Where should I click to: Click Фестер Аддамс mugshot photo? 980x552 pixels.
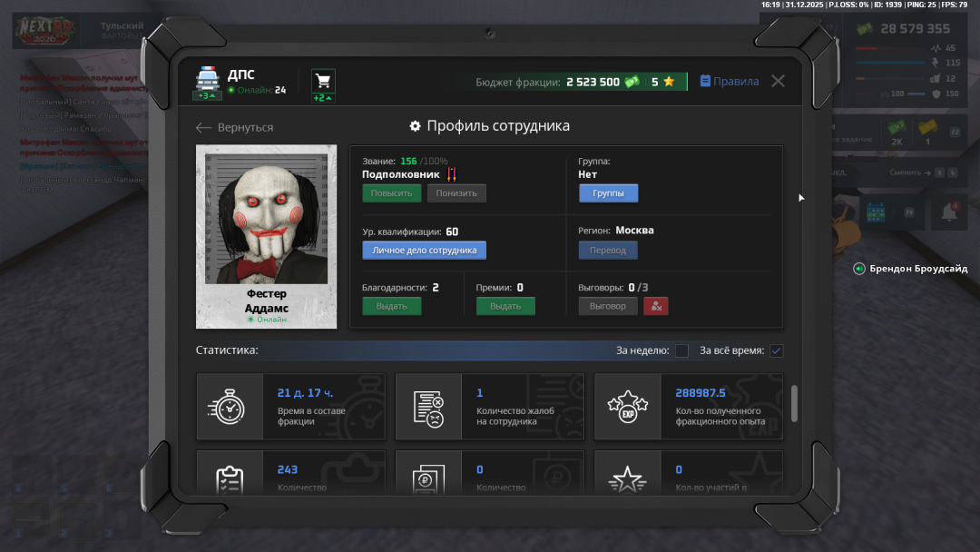pyautogui.click(x=265, y=219)
